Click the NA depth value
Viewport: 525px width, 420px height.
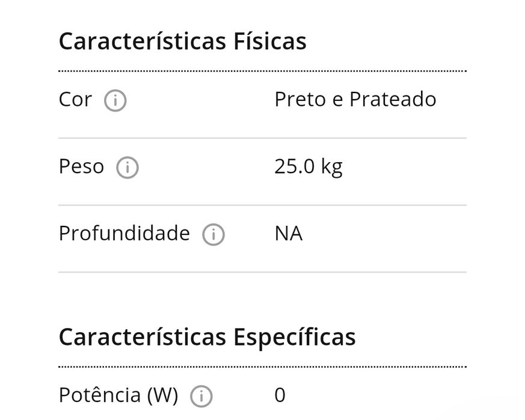pos(288,233)
